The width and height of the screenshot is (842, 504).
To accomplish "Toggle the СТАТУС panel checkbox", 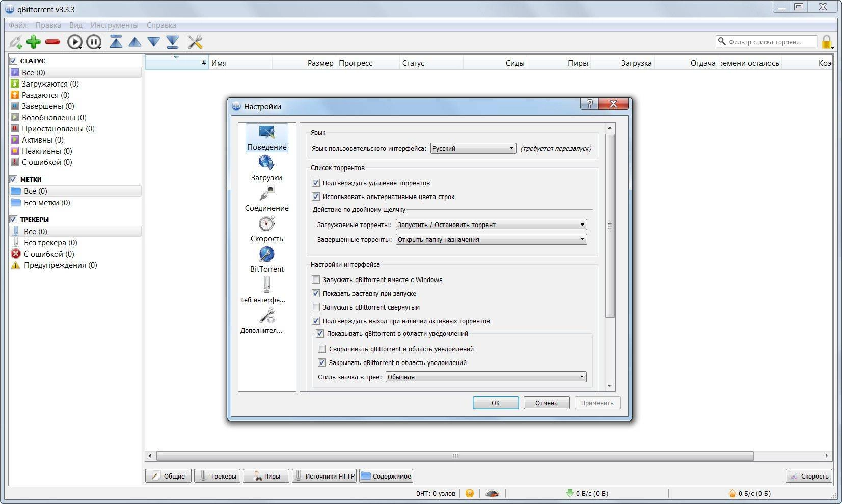I will (14, 60).
